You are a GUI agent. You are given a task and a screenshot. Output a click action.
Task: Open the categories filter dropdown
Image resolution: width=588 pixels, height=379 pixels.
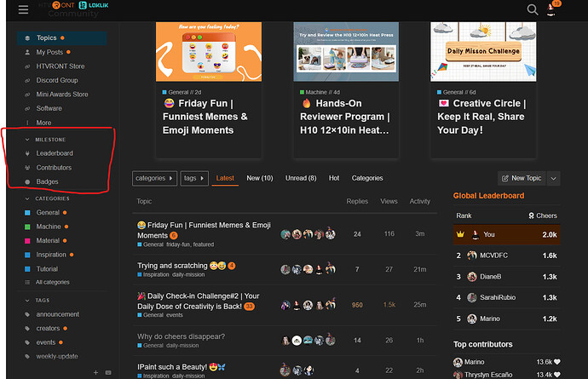tap(153, 178)
